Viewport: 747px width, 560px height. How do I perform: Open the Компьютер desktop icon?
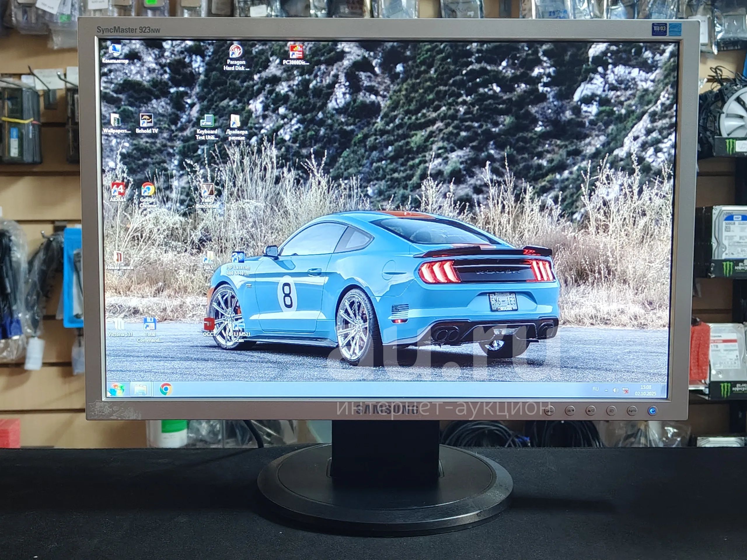click(115, 51)
